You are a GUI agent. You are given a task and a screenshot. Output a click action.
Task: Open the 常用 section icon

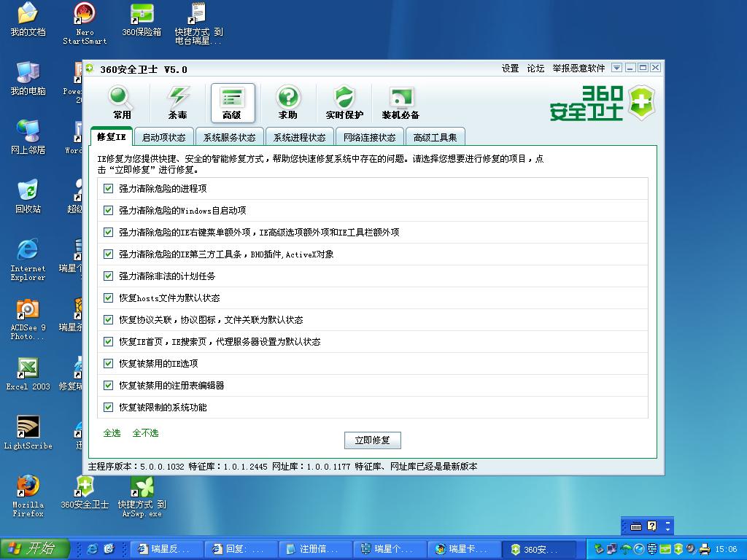tap(122, 103)
